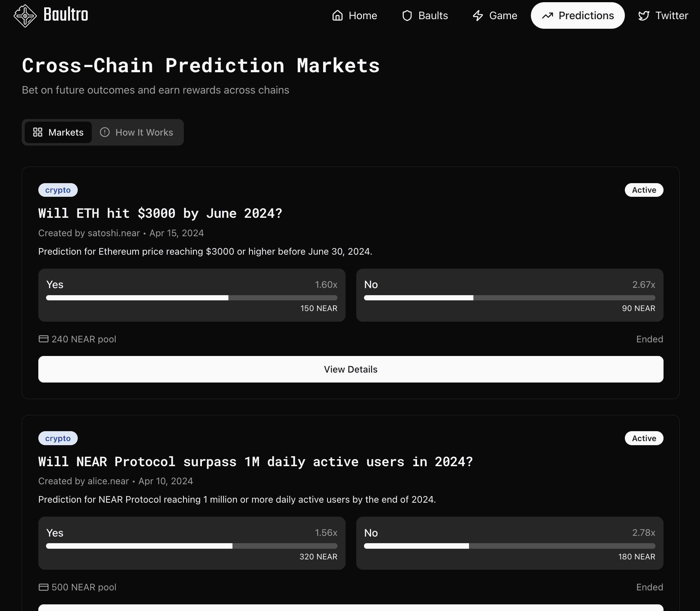Screen dimensions: 700x611
Task: Select the No option for ETH prediction
Action: pyautogui.click(x=510, y=295)
